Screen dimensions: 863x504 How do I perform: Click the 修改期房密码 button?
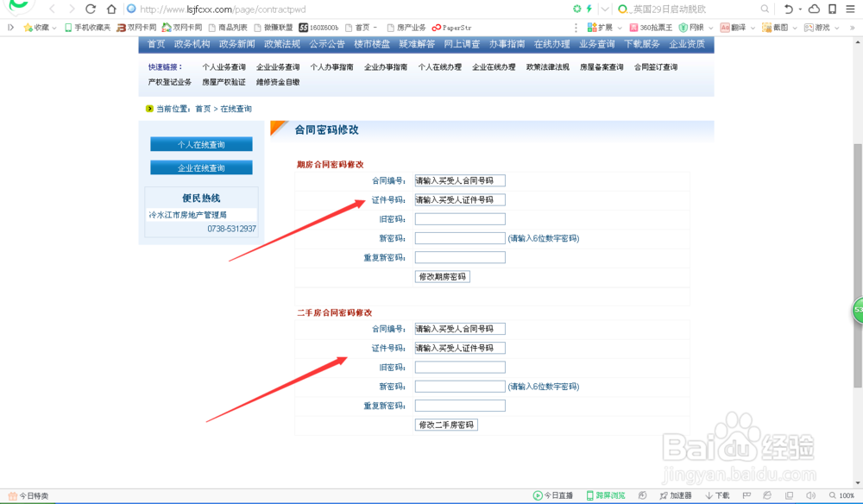[443, 277]
